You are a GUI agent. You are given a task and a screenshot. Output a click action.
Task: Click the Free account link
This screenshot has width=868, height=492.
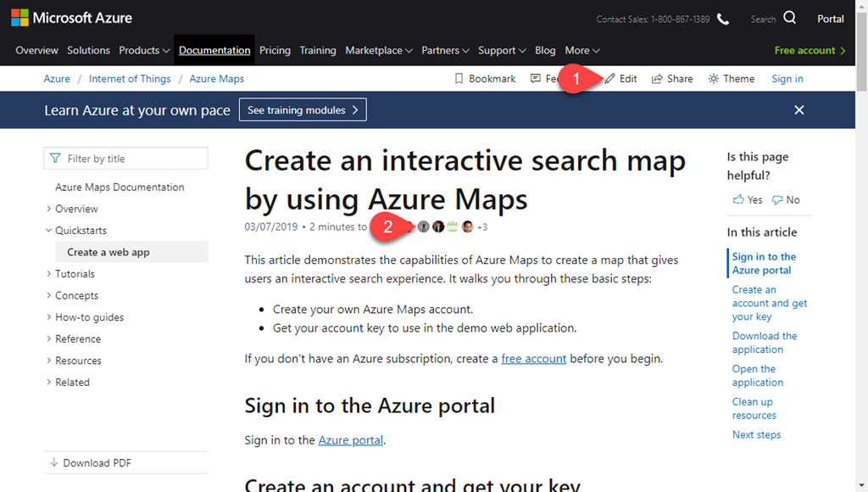(810, 50)
